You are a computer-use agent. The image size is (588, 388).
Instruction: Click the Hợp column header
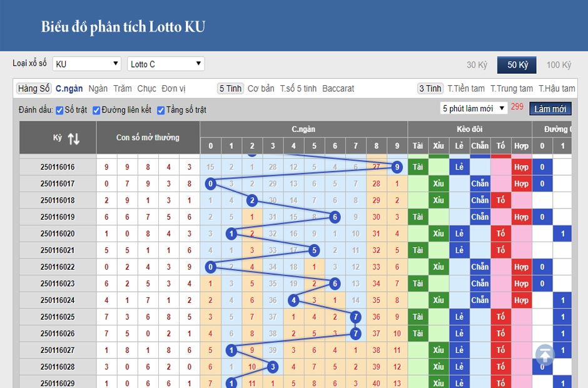click(521, 146)
